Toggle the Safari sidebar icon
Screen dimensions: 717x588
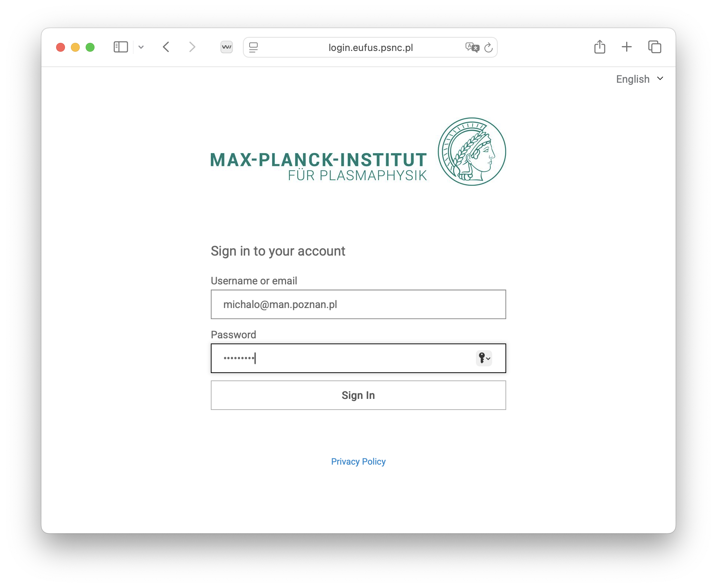coord(121,47)
